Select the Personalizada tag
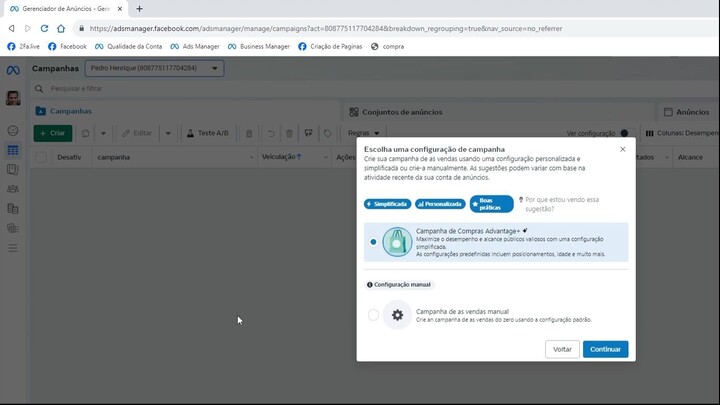 pyautogui.click(x=440, y=204)
